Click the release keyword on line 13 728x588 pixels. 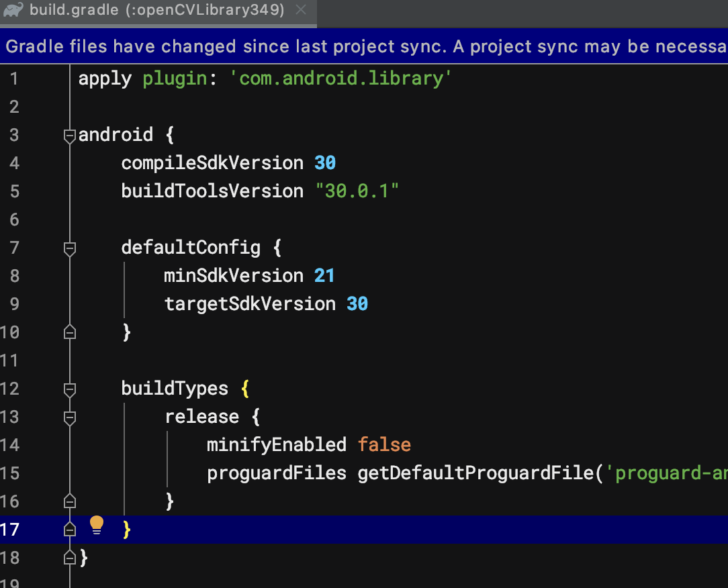pos(202,417)
